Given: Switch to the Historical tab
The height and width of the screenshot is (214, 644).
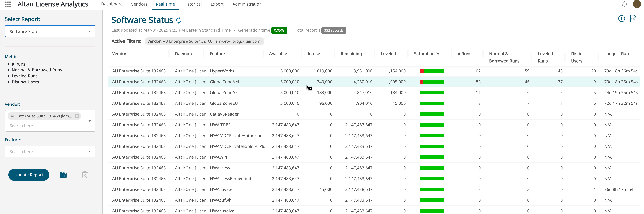Looking at the screenshot, I should [192, 4].
